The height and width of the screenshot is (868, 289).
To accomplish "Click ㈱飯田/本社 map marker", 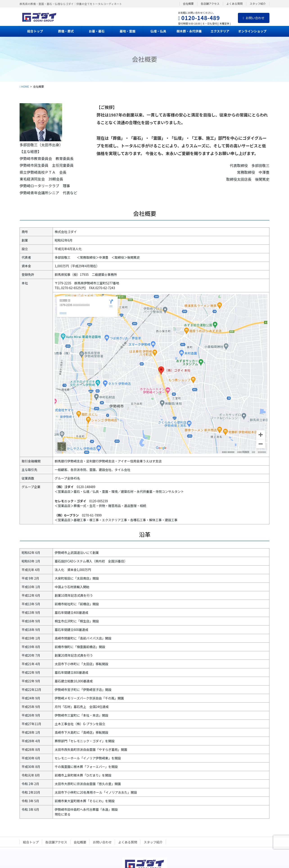I will coord(162,403).
